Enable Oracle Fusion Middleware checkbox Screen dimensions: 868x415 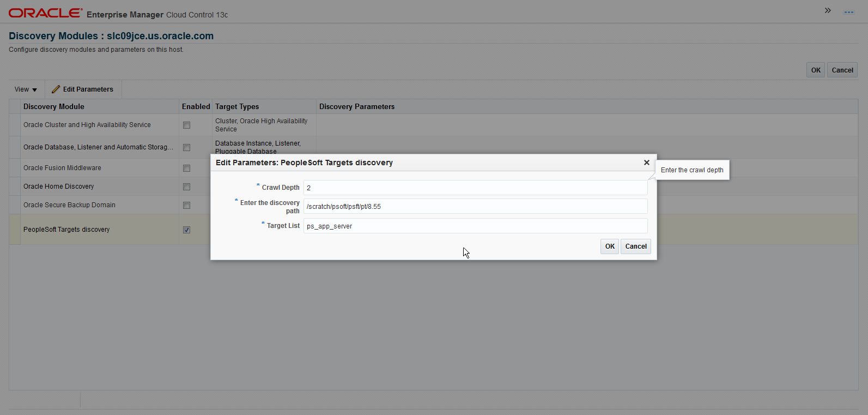(x=186, y=168)
